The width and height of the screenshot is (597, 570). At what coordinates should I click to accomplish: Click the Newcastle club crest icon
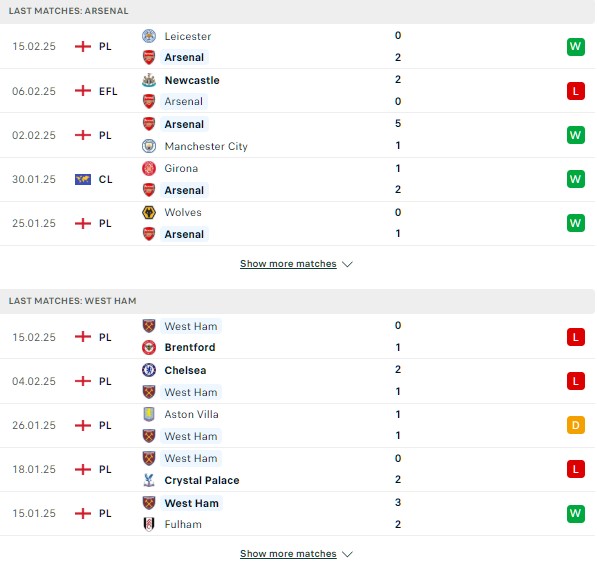coord(149,80)
